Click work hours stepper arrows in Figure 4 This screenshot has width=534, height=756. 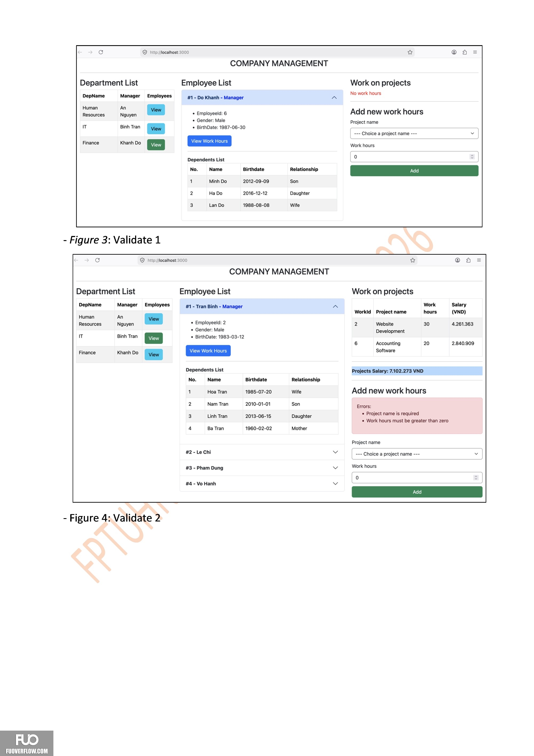[x=476, y=478]
